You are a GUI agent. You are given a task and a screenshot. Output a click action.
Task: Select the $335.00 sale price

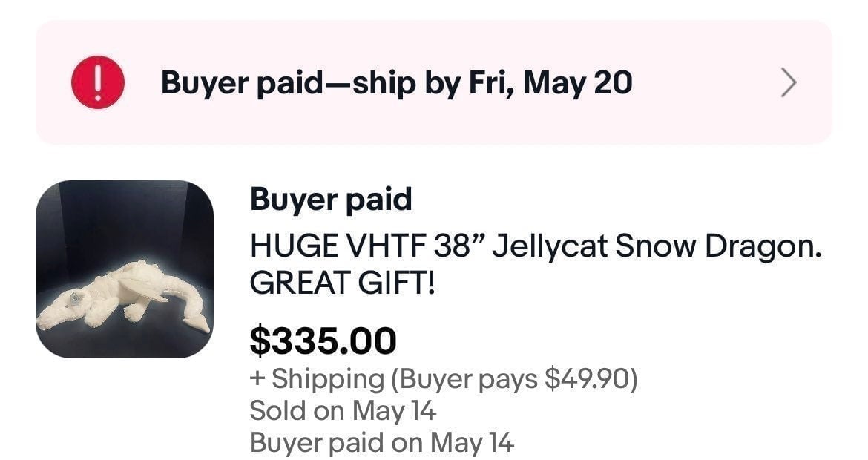pos(323,341)
